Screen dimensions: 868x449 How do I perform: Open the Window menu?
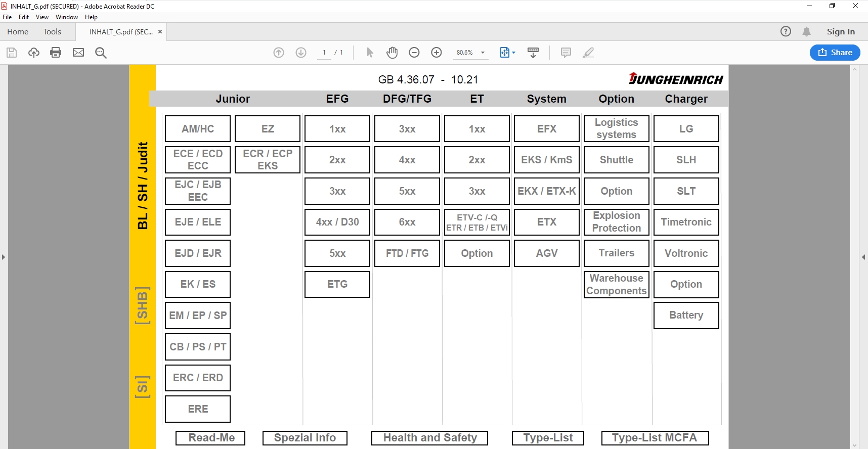point(67,17)
